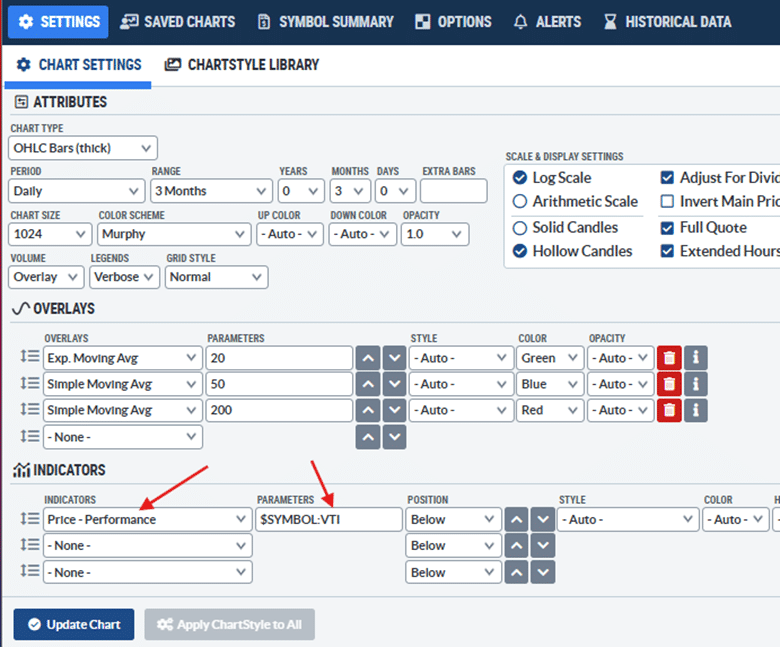The height and width of the screenshot is (647, 780).
Task: Change the Green overlay color dropdown
Action: [549, 358]
